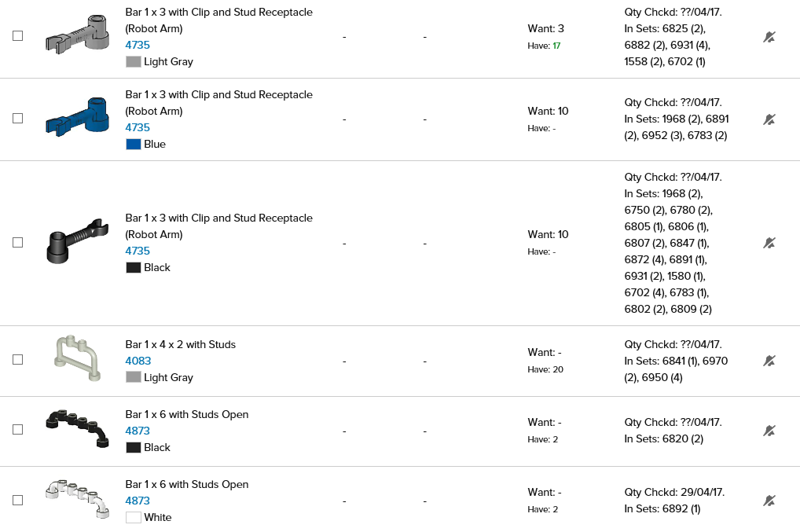Open the Bar 1 x 4 x 2 part thumbnail
Image resolution: width=800 pixels, height=532 pixels.
[79, 358]
